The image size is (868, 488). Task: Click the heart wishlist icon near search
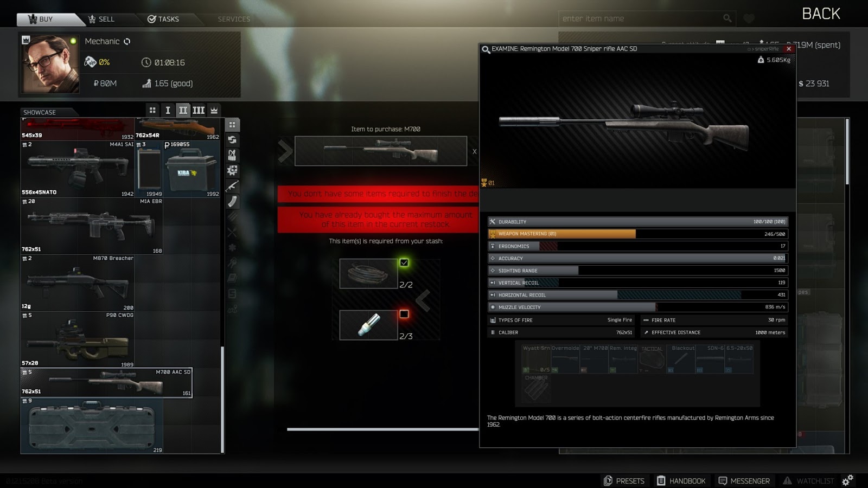click(749, 19)
